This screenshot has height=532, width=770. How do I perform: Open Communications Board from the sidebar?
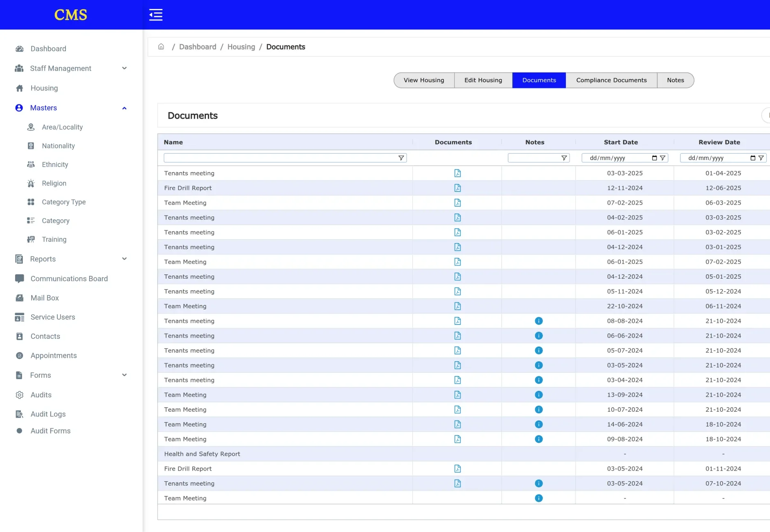69,279
